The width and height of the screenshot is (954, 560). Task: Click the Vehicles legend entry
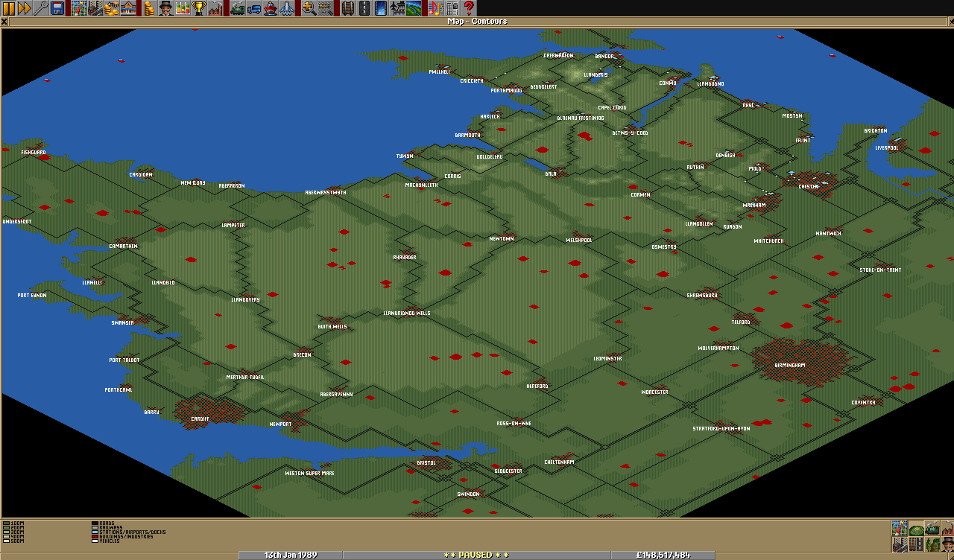point(105,541)
